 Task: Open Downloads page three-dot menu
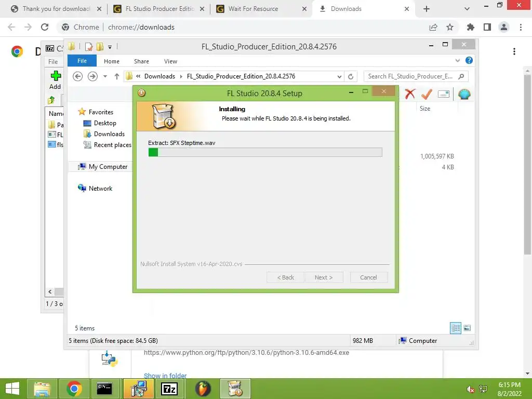(x=514, y=51)
